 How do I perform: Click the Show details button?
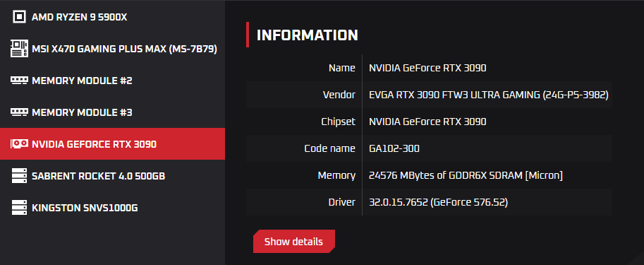[x=293, y=241]
